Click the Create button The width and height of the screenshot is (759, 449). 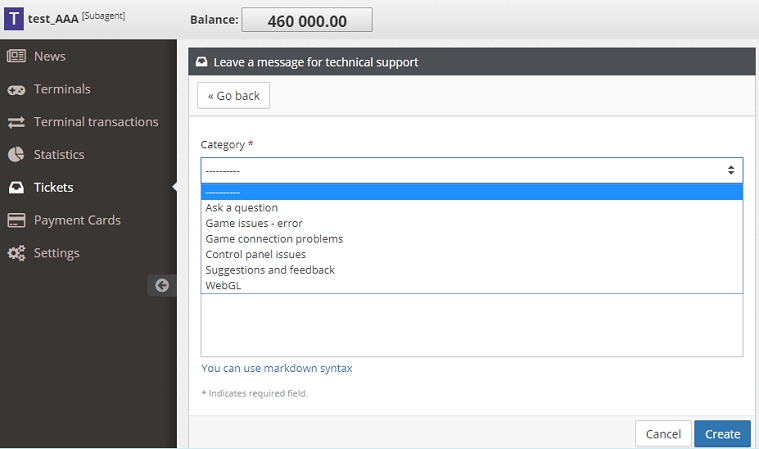click(x=722, y=434)
